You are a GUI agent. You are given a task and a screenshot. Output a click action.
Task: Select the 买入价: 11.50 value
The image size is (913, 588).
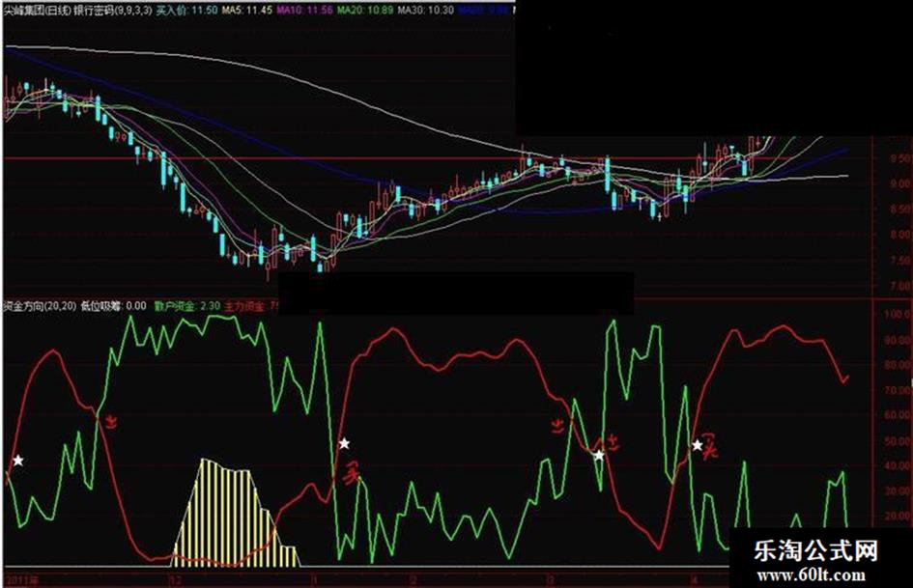point(187,11)
